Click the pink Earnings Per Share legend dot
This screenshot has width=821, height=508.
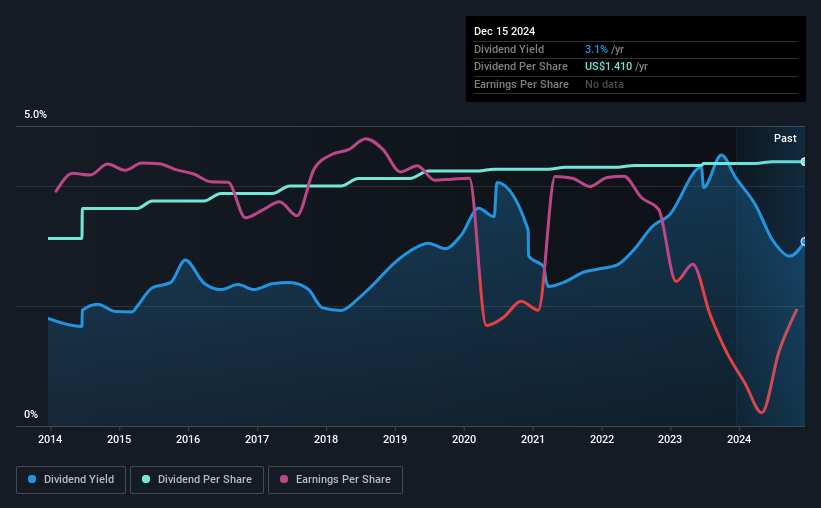(284, 479)
